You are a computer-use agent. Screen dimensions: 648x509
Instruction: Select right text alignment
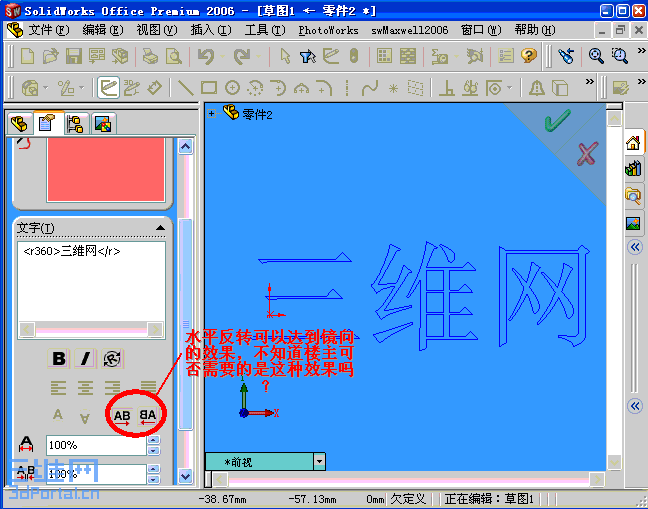tap(112, 388)
